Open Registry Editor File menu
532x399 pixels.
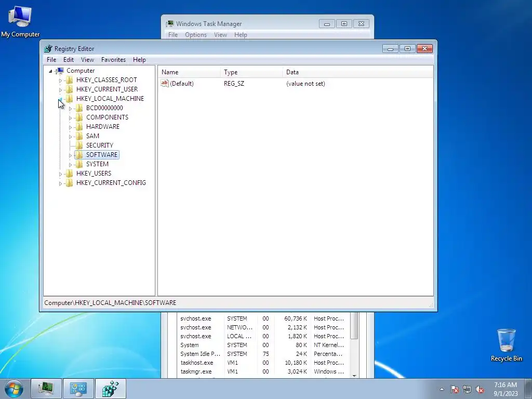tap(51, 60)
